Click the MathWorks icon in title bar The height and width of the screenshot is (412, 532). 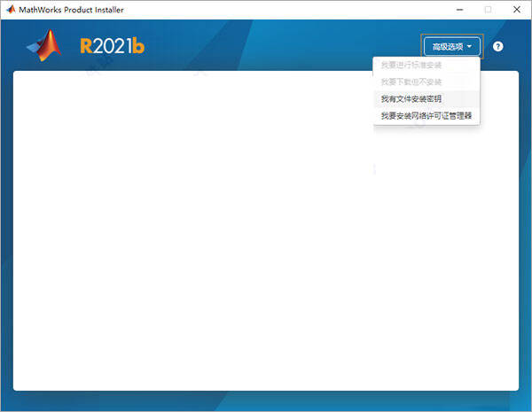(10, 9)
